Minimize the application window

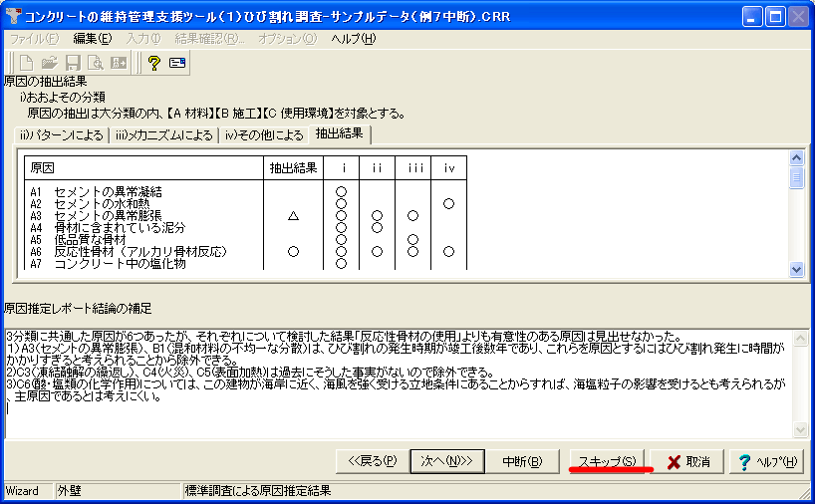click(x=751, y=17)
